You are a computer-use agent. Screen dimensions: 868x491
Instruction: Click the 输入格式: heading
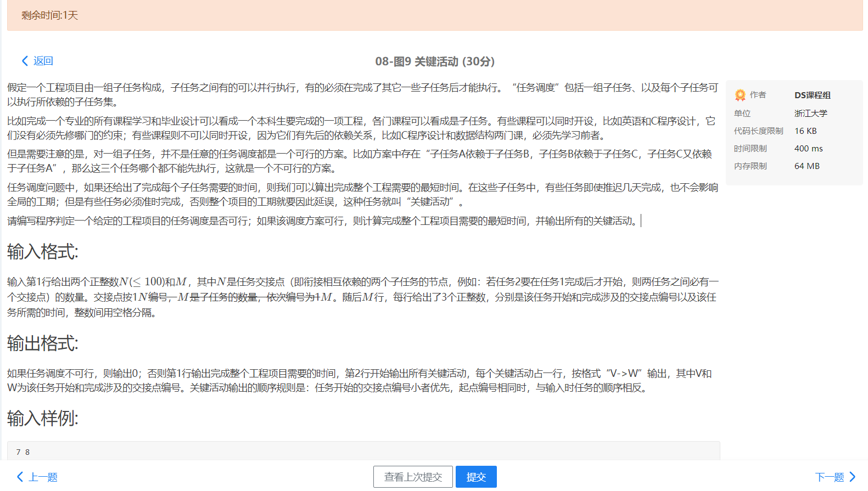pos(43,252)
